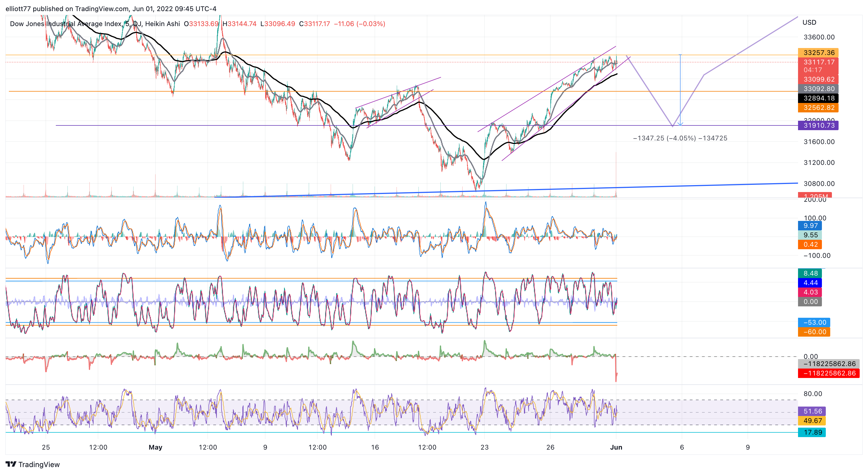Click the high value H33144.74
This screenshot has height=474, width=868.
pyautogui.click(x=239, y=24)
